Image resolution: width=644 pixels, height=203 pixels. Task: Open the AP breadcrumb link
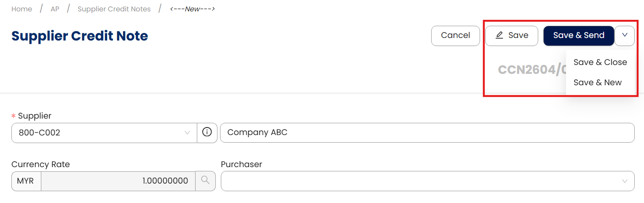tap(55, 9)
